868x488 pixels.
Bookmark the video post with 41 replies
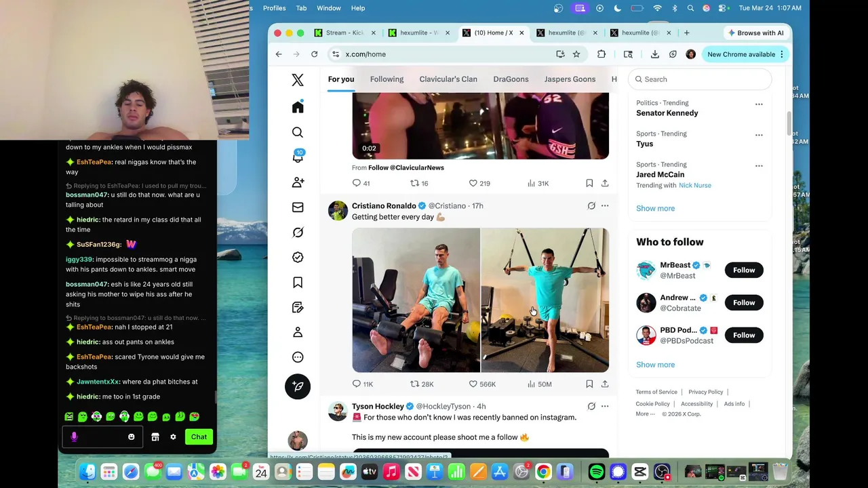[x=589, y=183]
